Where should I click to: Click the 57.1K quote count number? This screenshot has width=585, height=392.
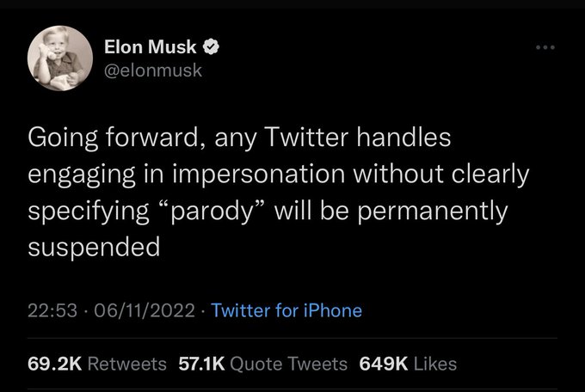tap(201, 364)
